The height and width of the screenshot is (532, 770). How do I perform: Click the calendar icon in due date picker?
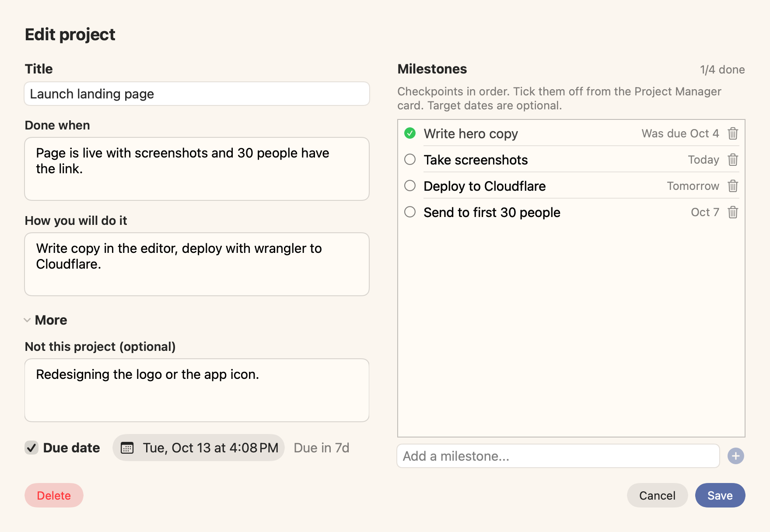pyautogui.click(x=127, y=448)
